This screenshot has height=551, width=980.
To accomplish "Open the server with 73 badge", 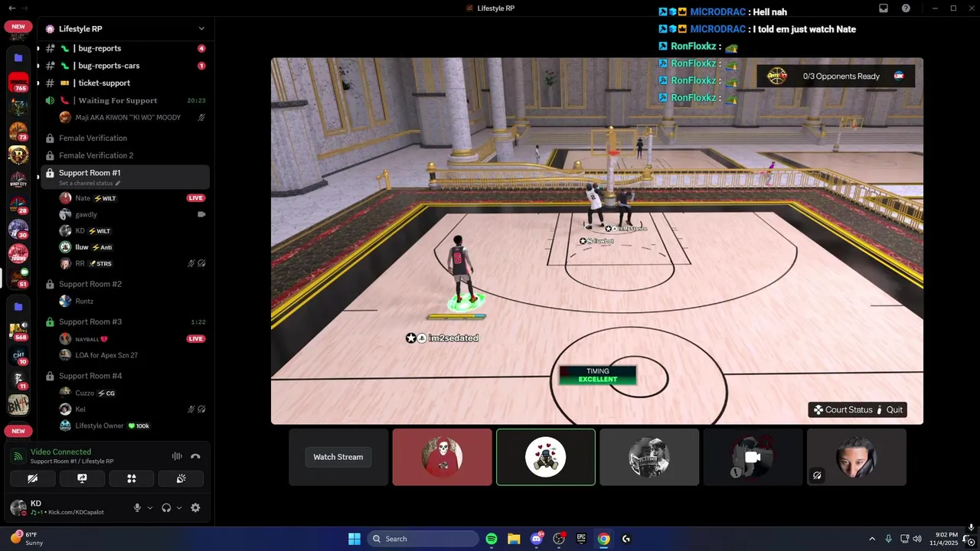I will 18,131.
